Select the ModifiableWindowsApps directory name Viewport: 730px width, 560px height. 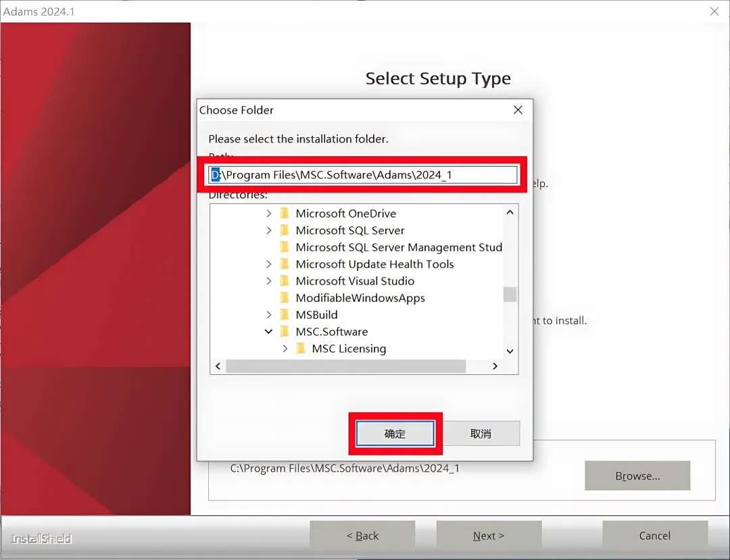360,298
